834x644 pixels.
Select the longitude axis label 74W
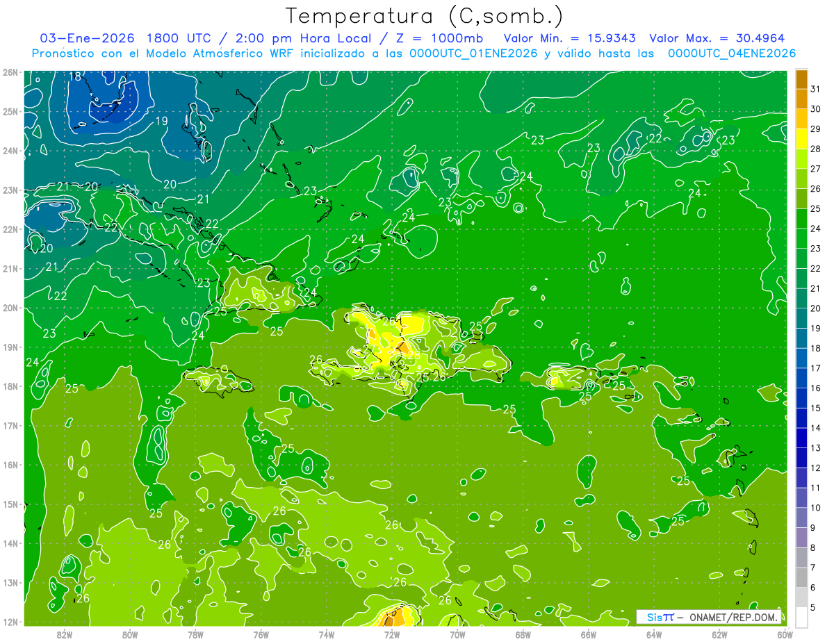click(327, 634)
